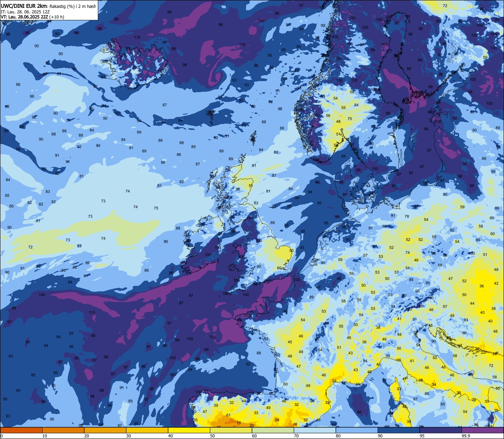
Task: Click the 70–80% pale blue legend swatch
Action: [x=315, y=430]
